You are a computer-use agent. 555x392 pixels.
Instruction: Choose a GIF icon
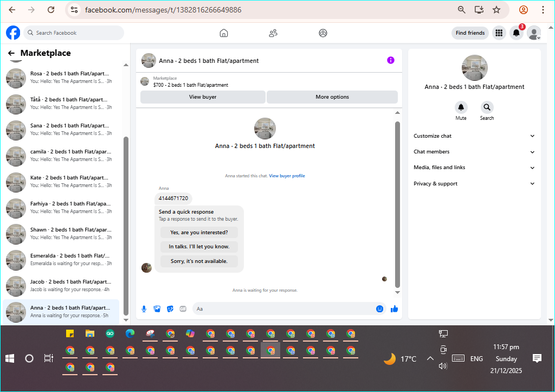point(183,309)
